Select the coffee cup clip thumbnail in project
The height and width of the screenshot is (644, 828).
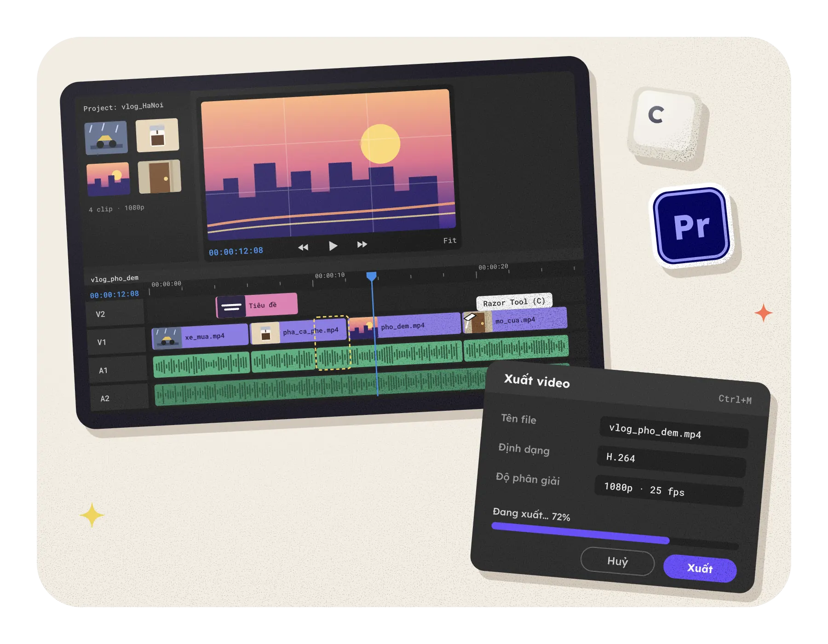[x=157, y=135]
